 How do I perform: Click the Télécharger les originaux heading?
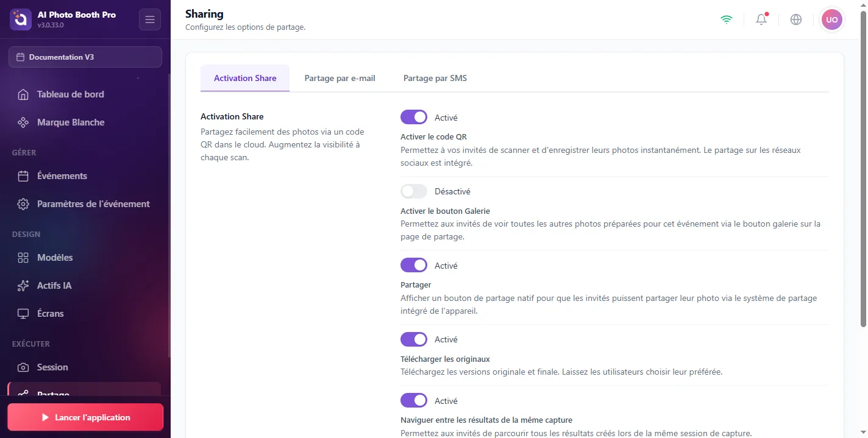[x=445, y=359]
